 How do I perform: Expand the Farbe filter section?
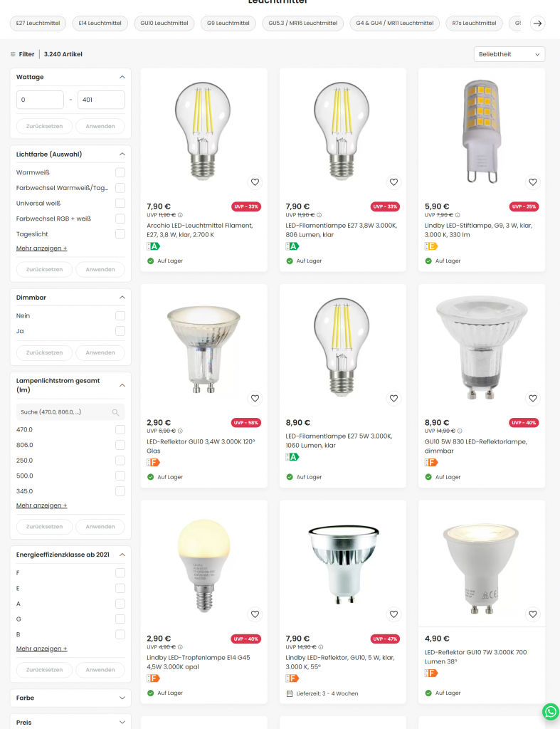click(70, 698)
